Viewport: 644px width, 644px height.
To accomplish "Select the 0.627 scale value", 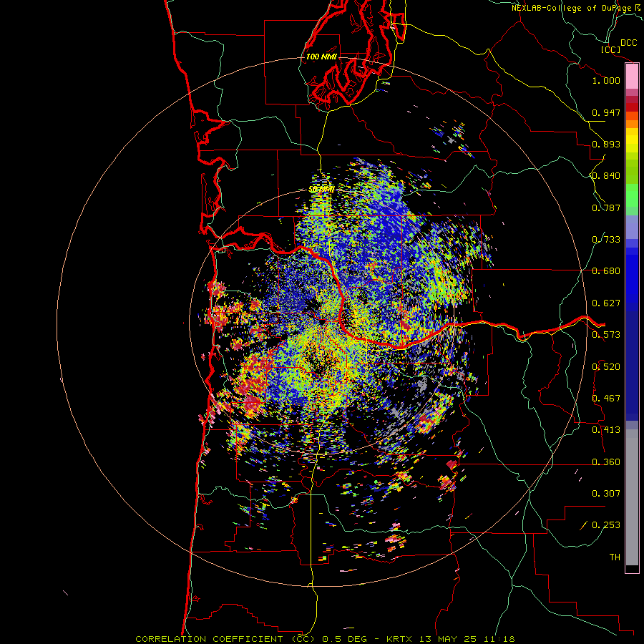I will pyautogui.click(x=606, y=303).
